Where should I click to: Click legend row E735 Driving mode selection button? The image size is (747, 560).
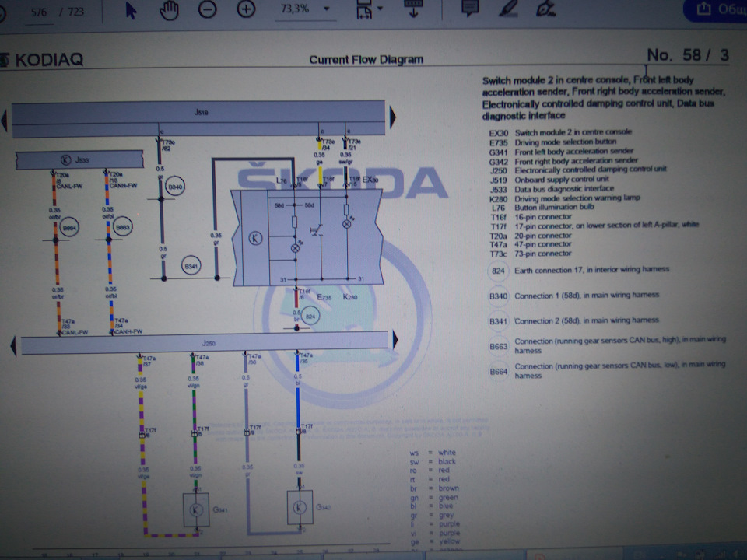552,142
